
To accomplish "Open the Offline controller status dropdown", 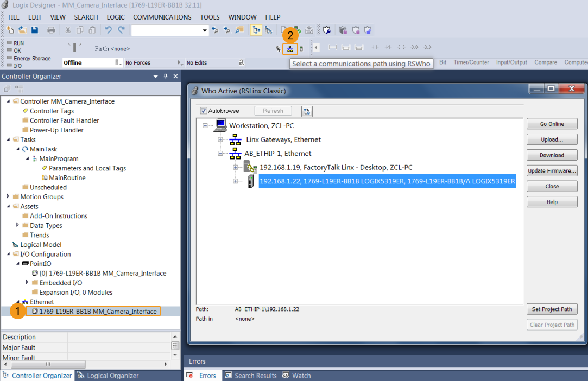I will click(118, 63).
